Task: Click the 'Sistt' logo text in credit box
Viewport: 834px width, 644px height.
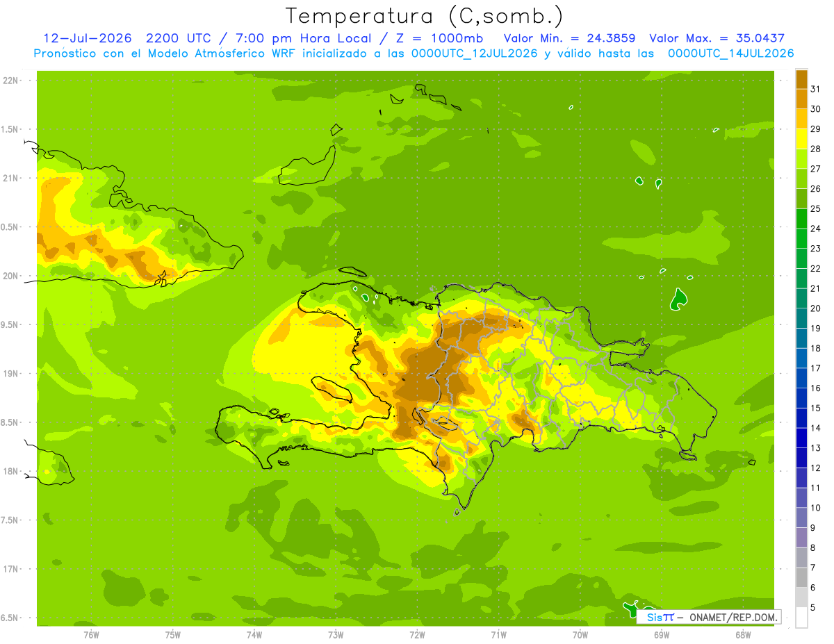Action: coord(660,617)
